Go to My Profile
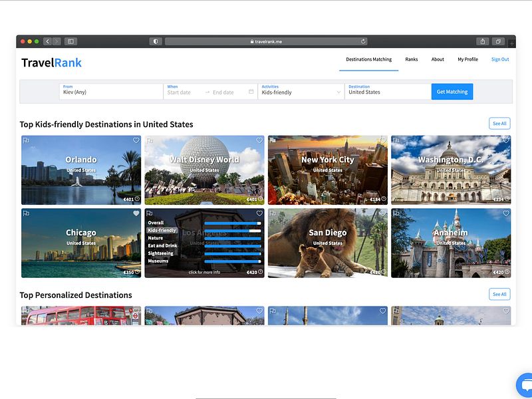The image size is (532, 399). coord(468,59)
